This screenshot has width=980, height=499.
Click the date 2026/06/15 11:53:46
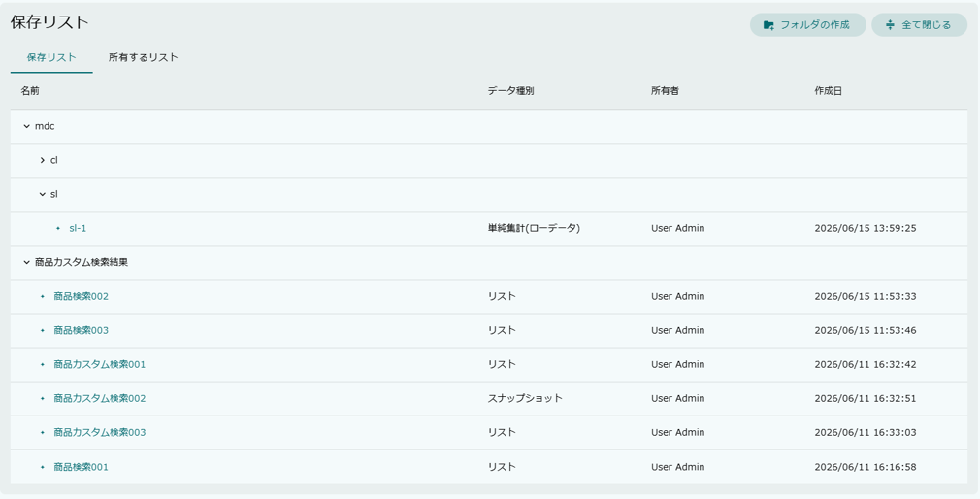pos(865,330)
